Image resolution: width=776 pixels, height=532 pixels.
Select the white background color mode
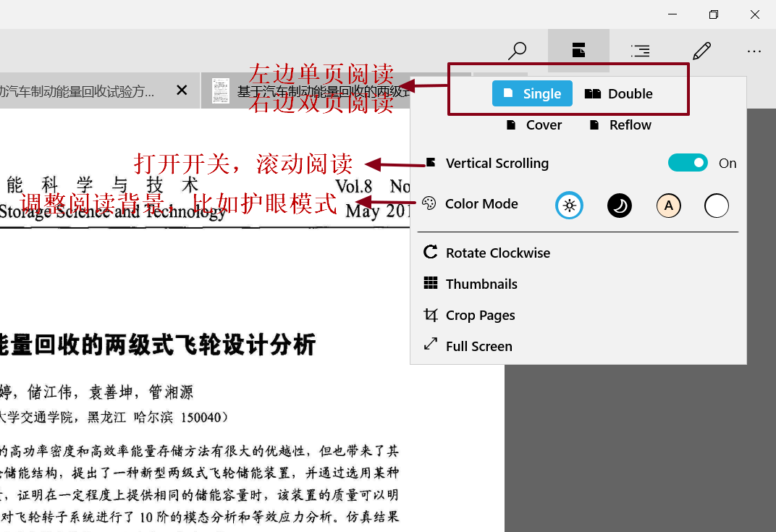click(716, 206)
